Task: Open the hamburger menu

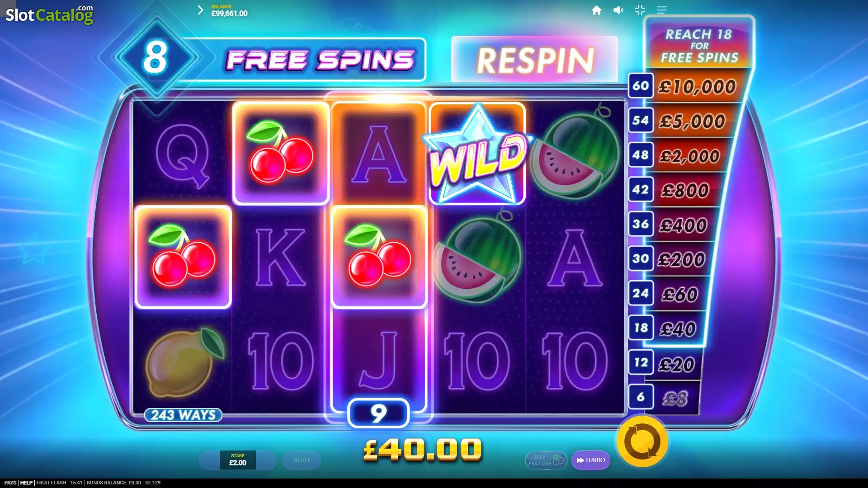Action: pyautogui.click(x=661, y=10)
